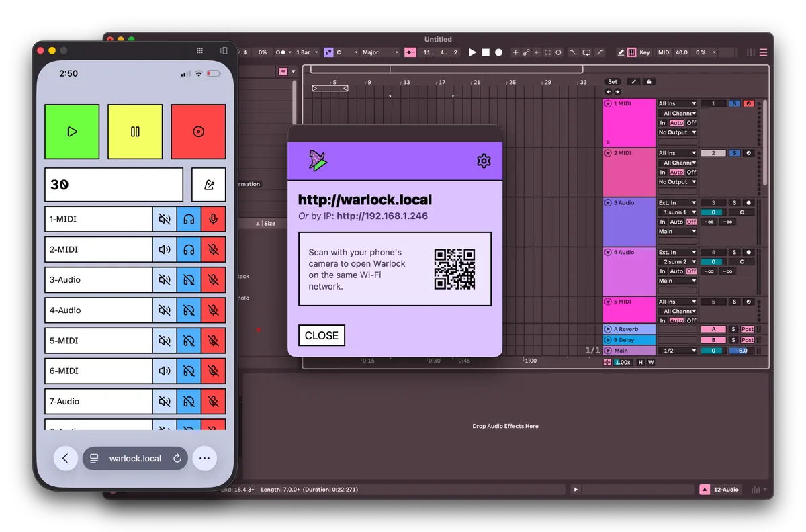Screen dimensions: 806x532
Task: Click Stop in Ableton's transport bar
Action: (x=486, y=52)
